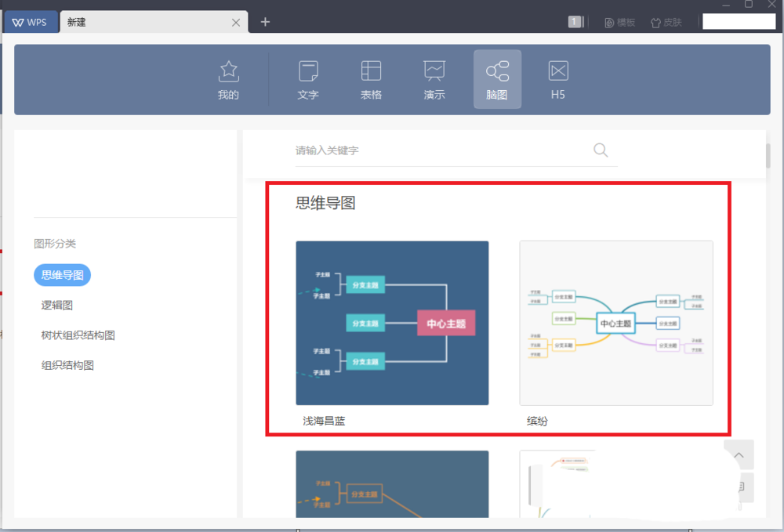Click the keyword search input field
Screen dimensions: 784x532
point(439,150)
